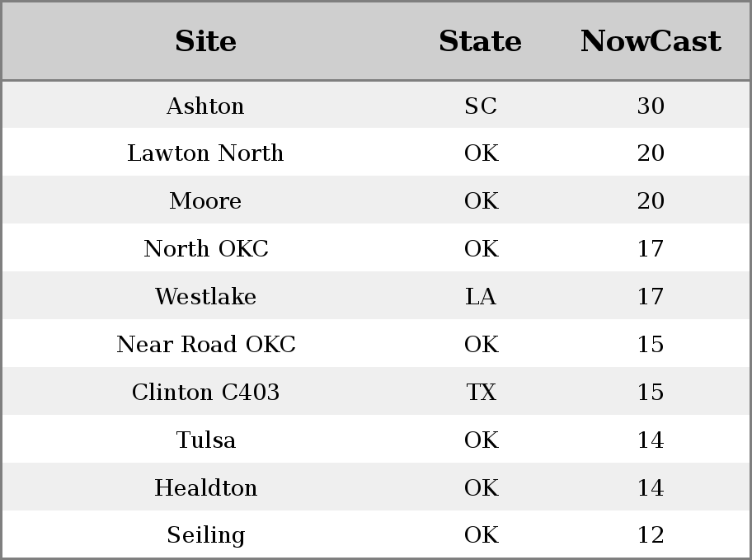Image resolution: width=752 pixels, height=560 pixels.
Task: Click Westlake's LA state cell
Action: click(481, 296)
